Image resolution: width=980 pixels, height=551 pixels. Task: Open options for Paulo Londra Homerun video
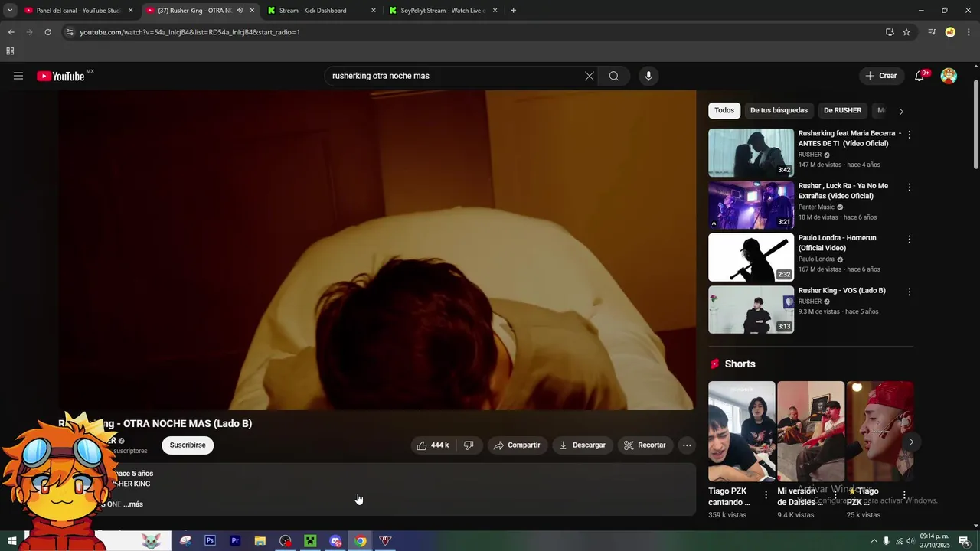click(x=910, y=240)
